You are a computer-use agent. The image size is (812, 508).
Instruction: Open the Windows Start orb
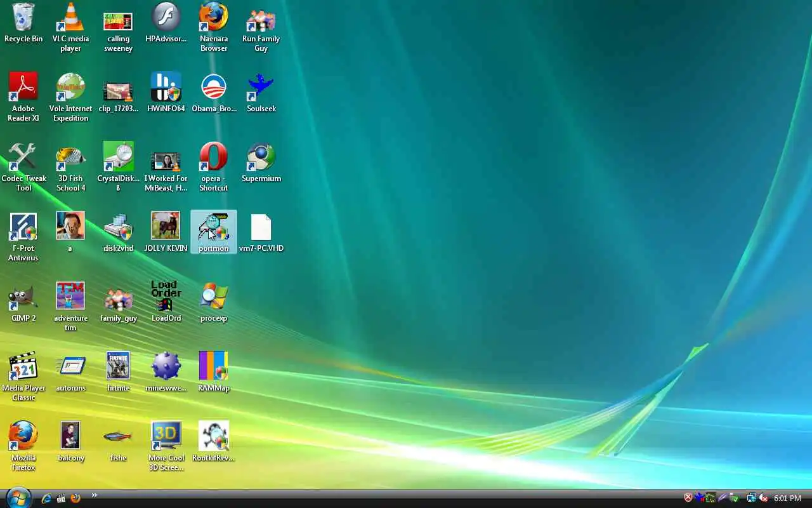point(18,498)
